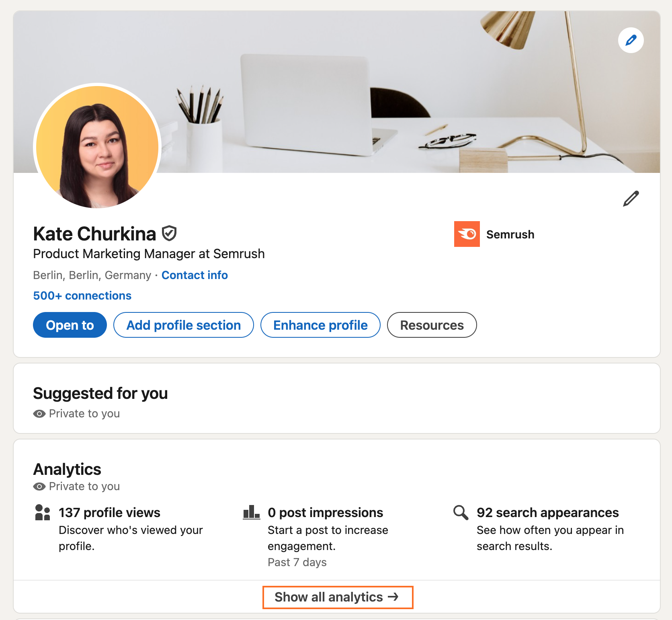Screen dimensions: 672x620
Task: Click the verification shield badge beside name
Action: coord(169,233)
